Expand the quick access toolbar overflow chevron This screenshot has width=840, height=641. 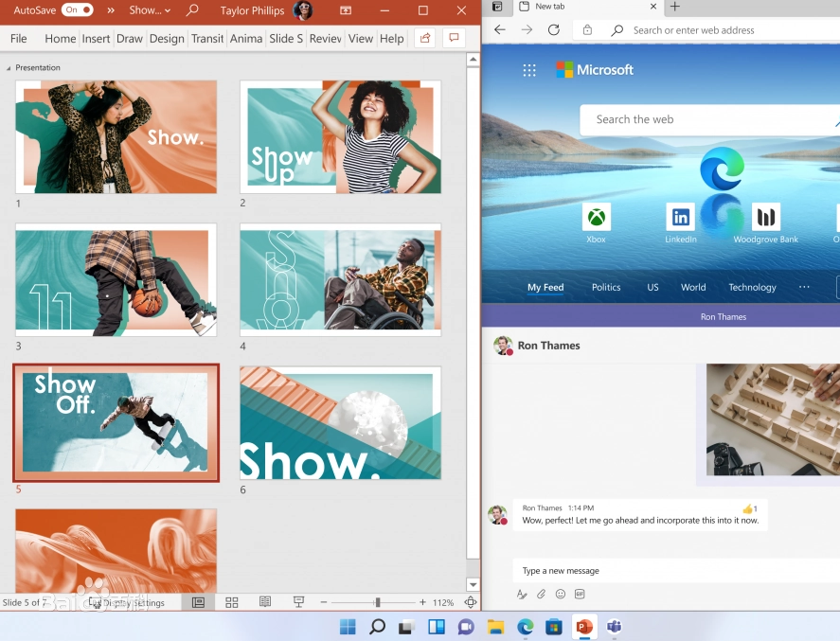click(x=111, y=10)
